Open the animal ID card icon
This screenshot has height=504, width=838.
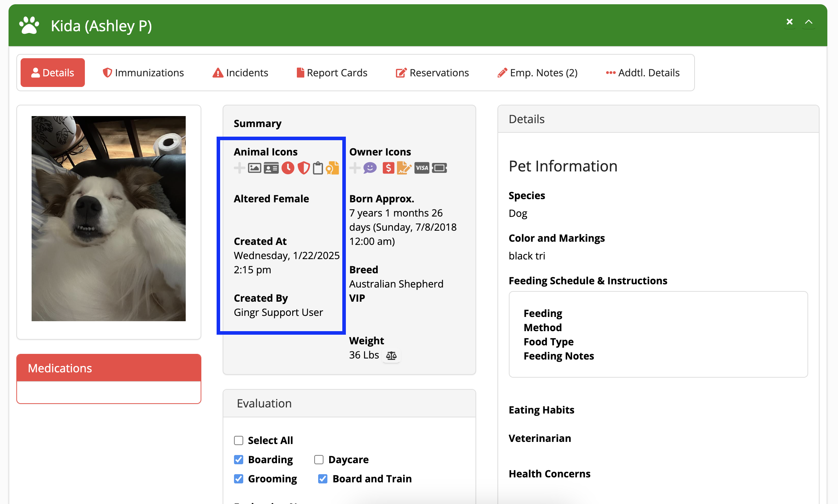tap(271, 168)
